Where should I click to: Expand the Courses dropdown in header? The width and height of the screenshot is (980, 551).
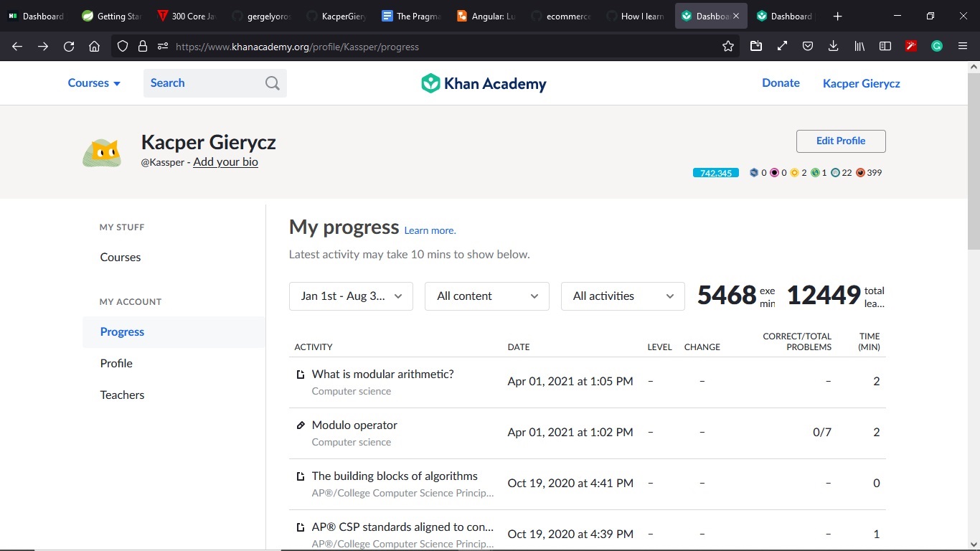[94, 83]
